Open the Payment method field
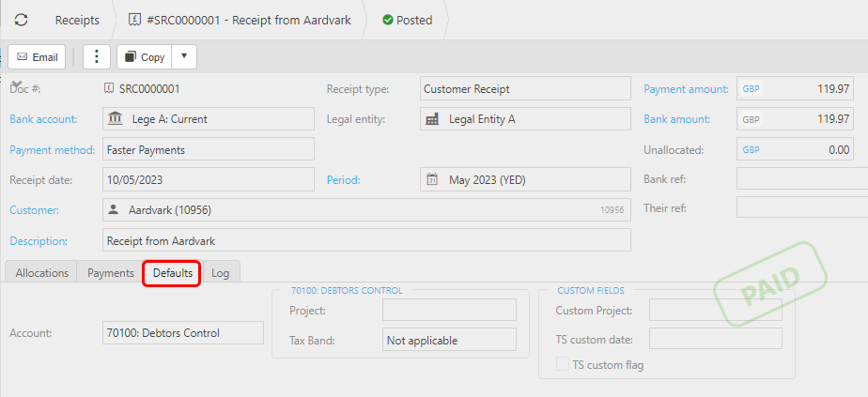868x397 pixels. [x=207, y=149]
